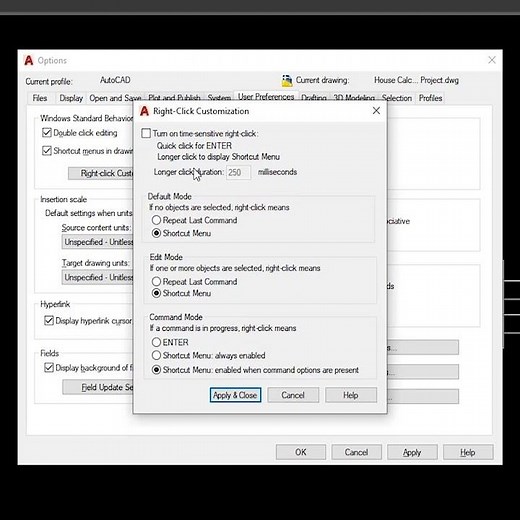Viewport: 520px width, 520px height.
Task: Select Shortcut Menu under Edit Mode
Action: [x=156, y=293]
